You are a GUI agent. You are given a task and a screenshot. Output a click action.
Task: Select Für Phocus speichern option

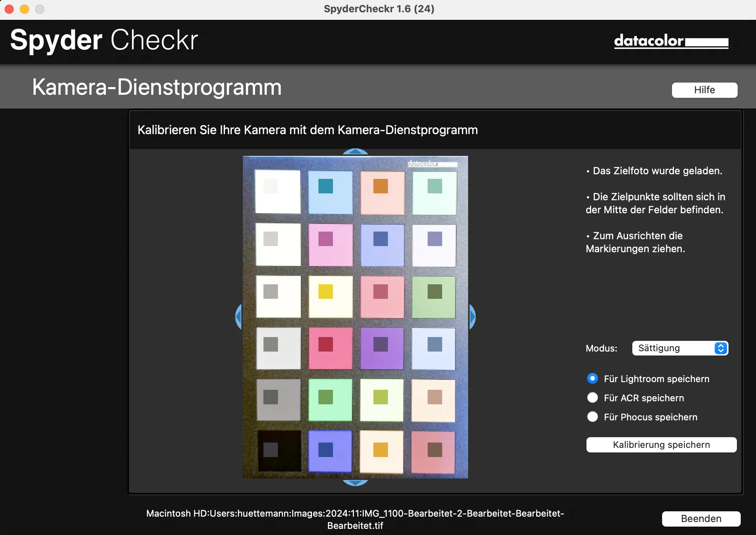(592, 417)
